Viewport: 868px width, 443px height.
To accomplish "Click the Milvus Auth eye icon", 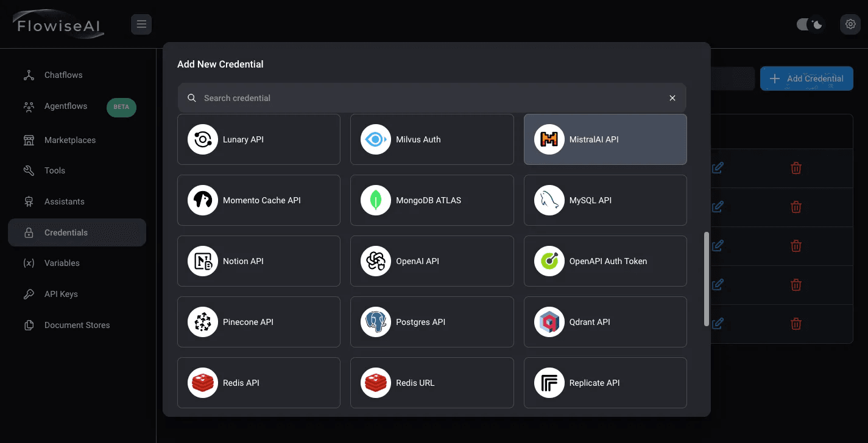I will [x=375, y=139].
